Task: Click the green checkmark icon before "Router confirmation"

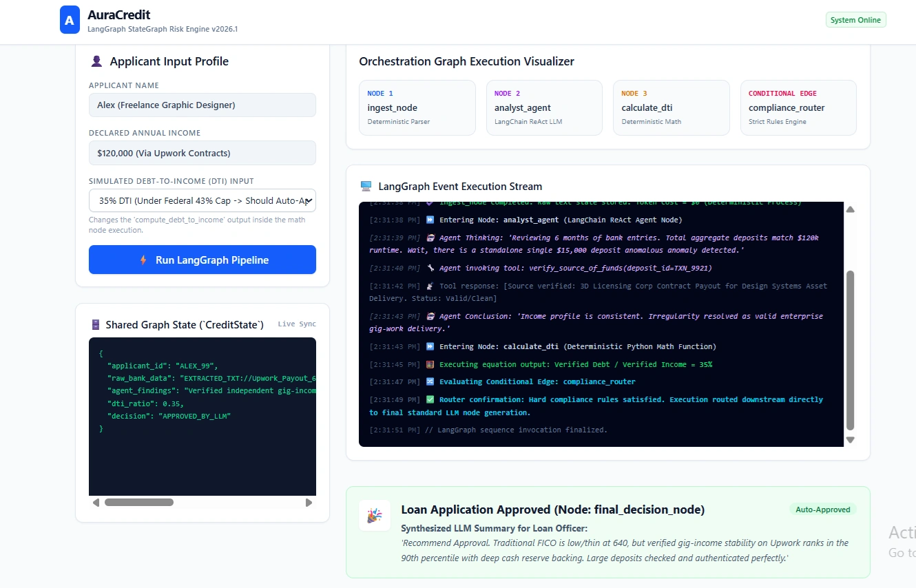Action: 430,399
